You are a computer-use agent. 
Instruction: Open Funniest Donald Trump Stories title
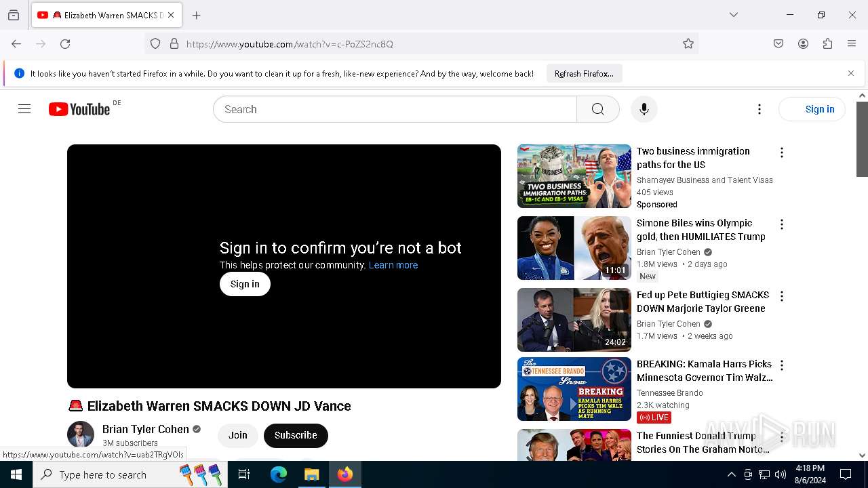click(703, 443)
